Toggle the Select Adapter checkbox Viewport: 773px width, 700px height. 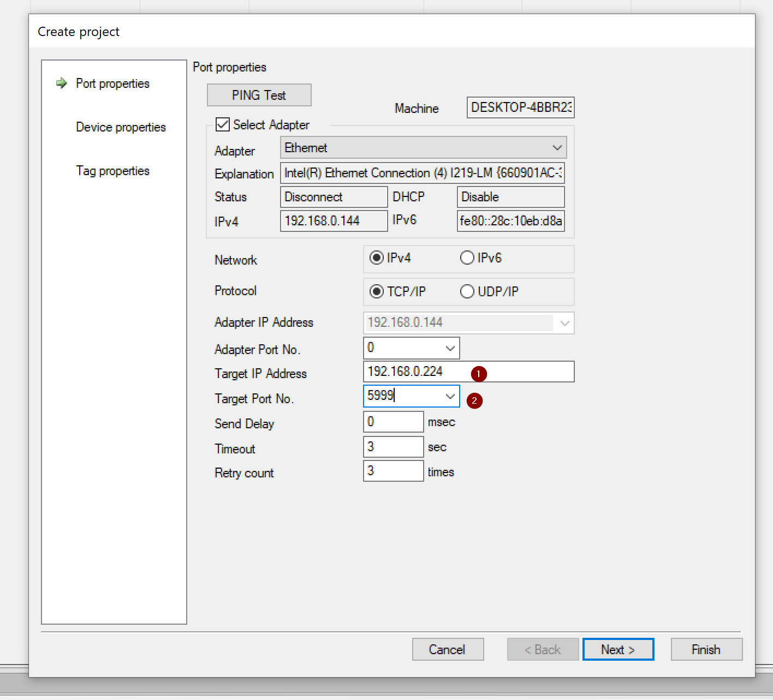point(223,125)
